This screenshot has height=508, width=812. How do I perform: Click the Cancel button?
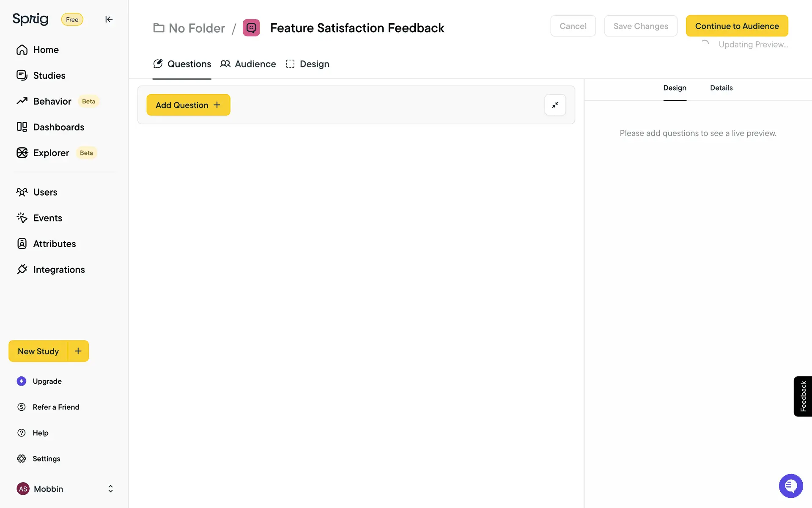click(573, 26)
